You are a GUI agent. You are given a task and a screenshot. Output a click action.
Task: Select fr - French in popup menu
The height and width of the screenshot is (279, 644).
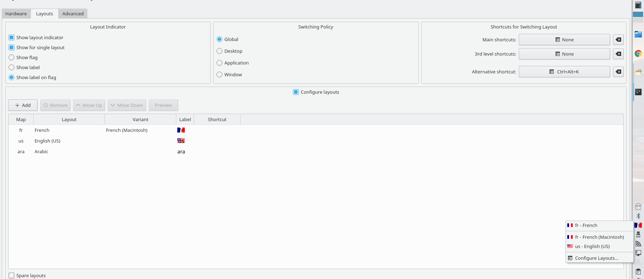click(599, 225)
